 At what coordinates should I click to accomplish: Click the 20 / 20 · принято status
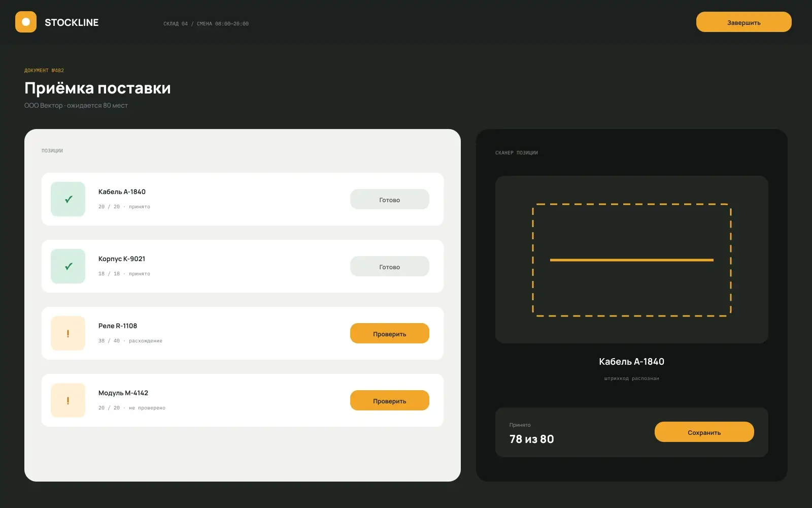(124, 207)
